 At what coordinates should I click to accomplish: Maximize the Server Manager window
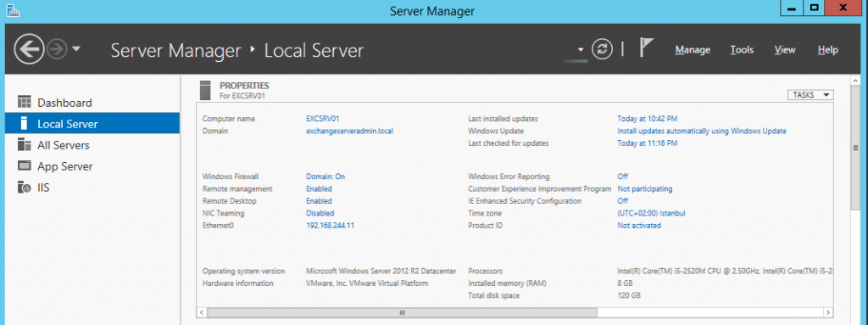pyautogui.click(x=814, y=7)
